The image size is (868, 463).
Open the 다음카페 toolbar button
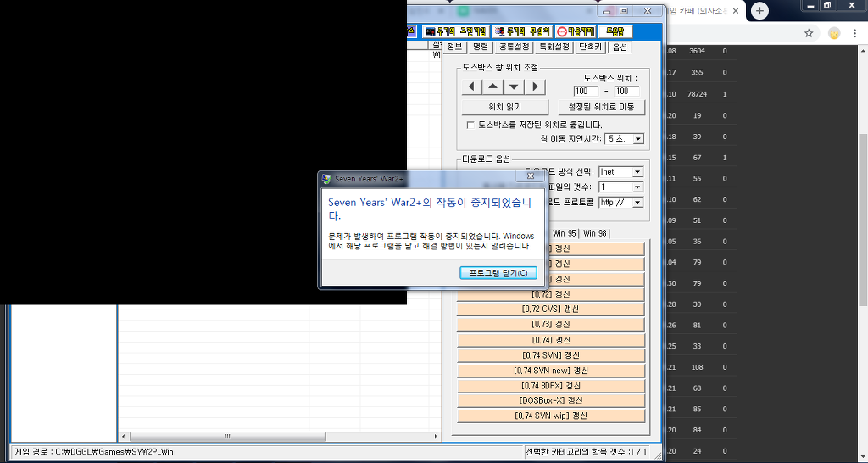point(576,31)
